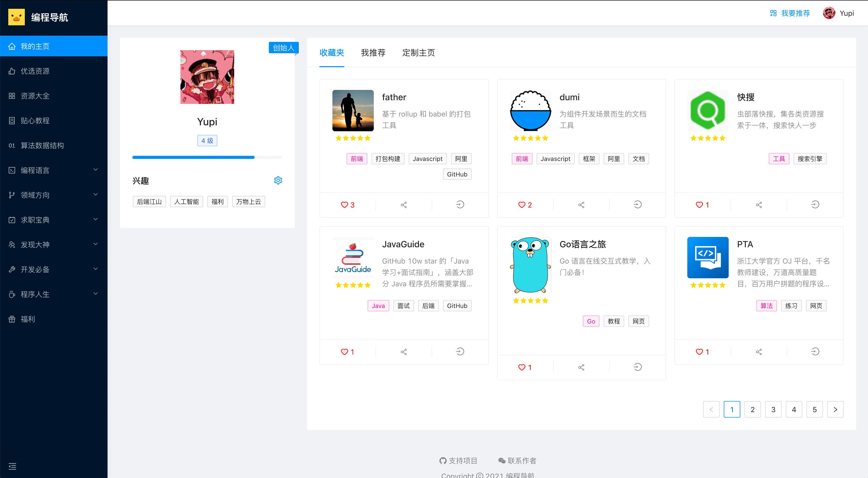The width and height of the screenshot is (868, 478).
Task: Open the 定制主页 tab
Action: pyautogui.click(x=418, y=52)
